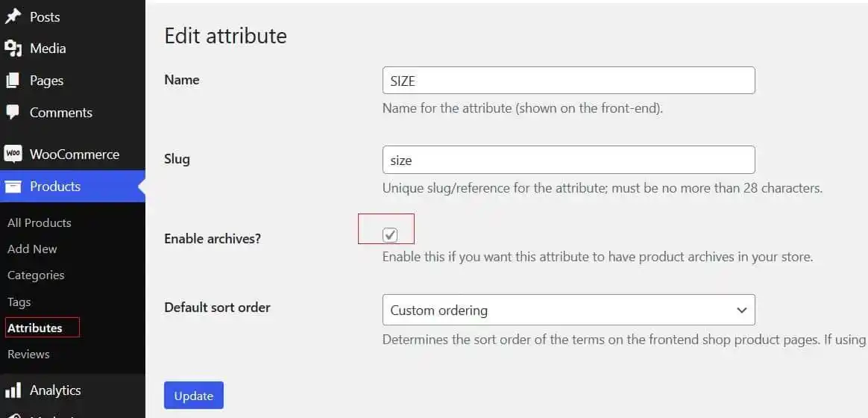This screenshot has height=418, width=868.
Task: Open the Default sort order dropdown
Action: point(568,310)
